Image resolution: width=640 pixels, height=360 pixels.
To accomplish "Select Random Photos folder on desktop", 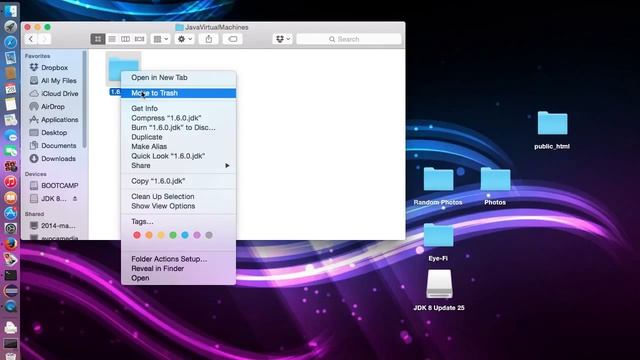I will 438,180.
